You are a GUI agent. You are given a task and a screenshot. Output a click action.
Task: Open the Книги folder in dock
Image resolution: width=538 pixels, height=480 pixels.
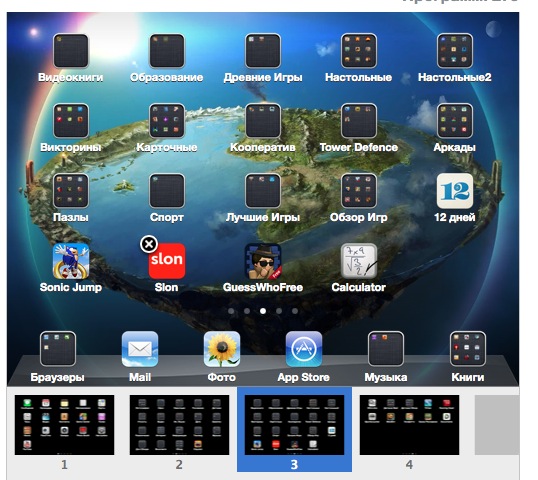tap(468, 349)
